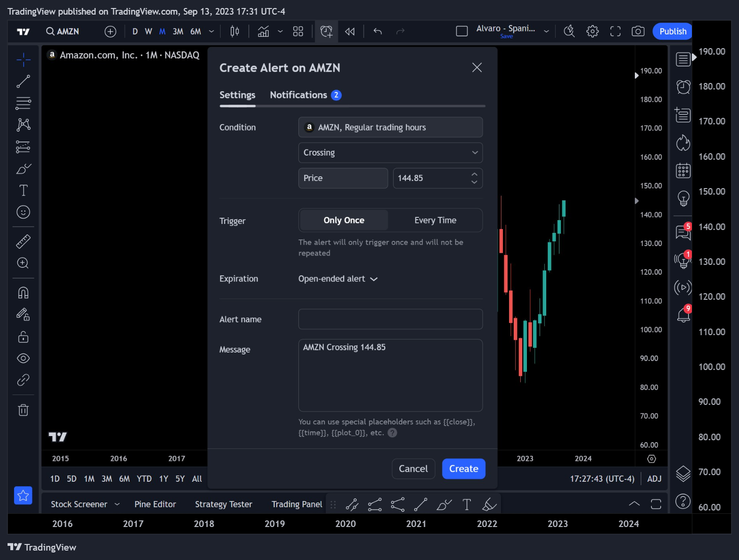Switch to the Settings tab

pos(238,95)
